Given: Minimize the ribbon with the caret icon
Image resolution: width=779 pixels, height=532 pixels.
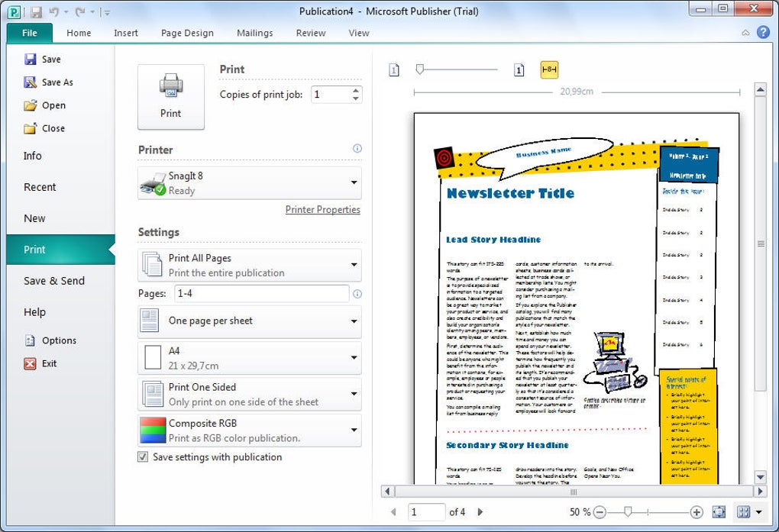Looking at the screenshot, I should [745, 33].
